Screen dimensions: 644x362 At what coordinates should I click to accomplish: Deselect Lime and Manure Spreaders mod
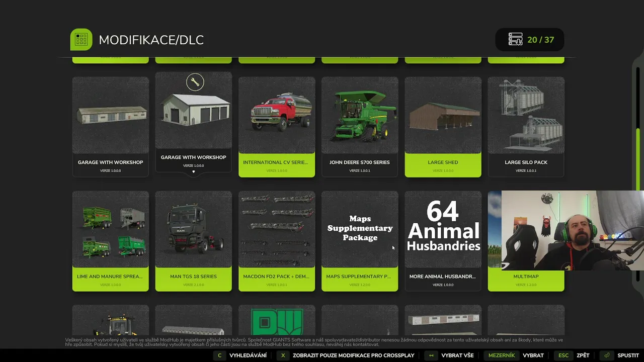(110, 241)
